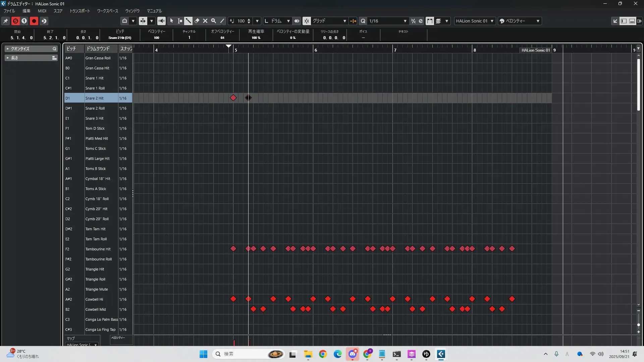Open the トランスポート menu
Image resolution: width=644 pixels, height=362 pixels.
[x=80, y=11]
